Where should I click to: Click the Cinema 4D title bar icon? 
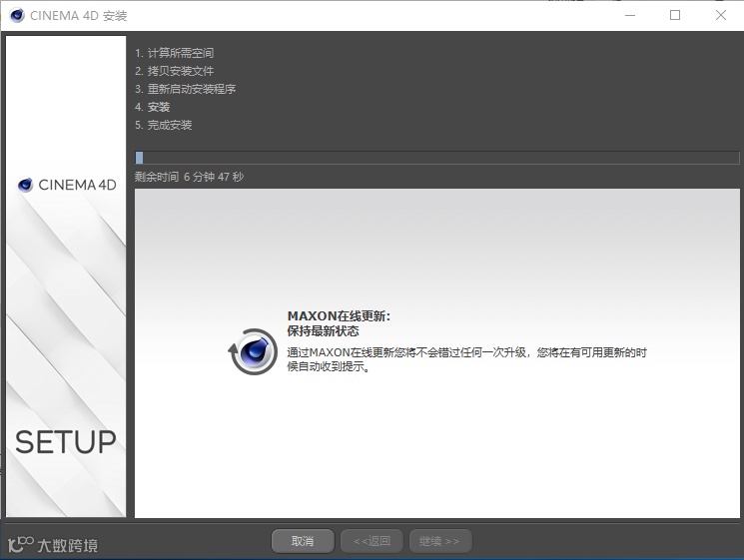point(17,15)
